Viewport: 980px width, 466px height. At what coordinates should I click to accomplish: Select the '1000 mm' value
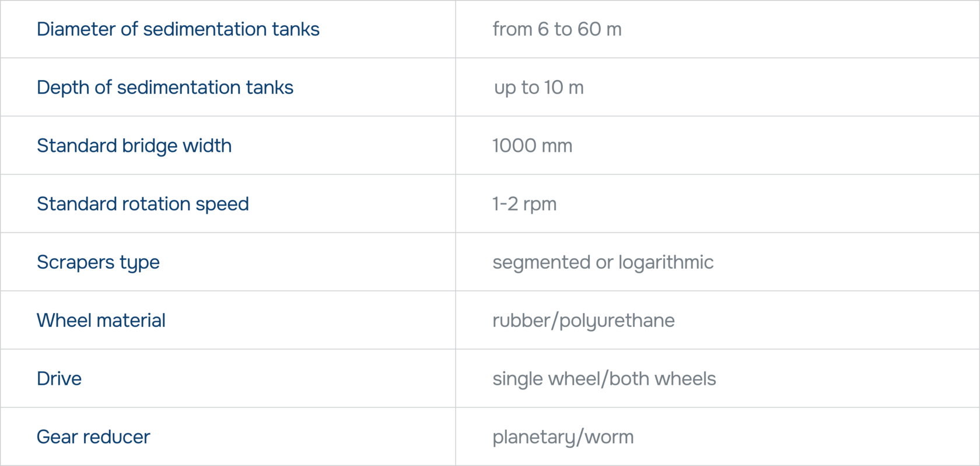pyautogui.click(x=533, y=145)
